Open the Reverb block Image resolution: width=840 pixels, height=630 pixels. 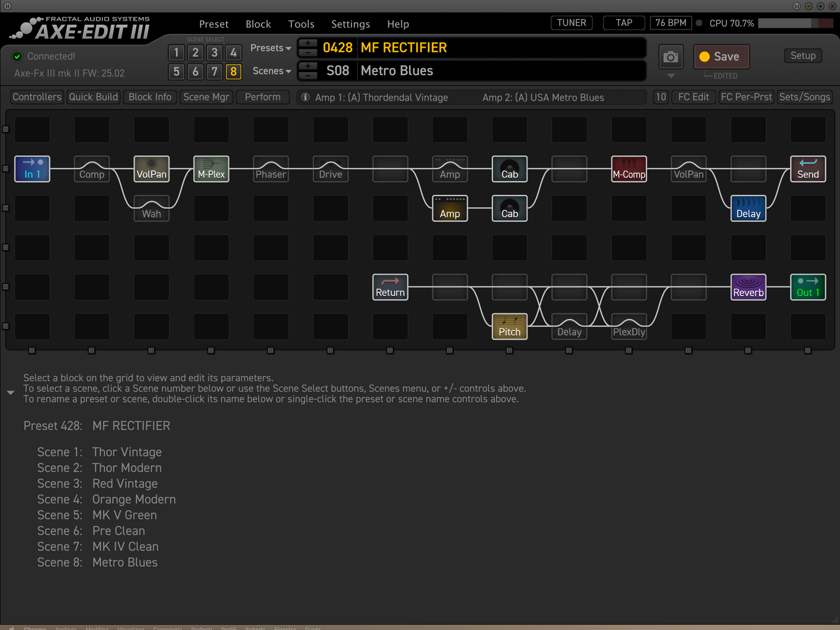pos(749,287)
